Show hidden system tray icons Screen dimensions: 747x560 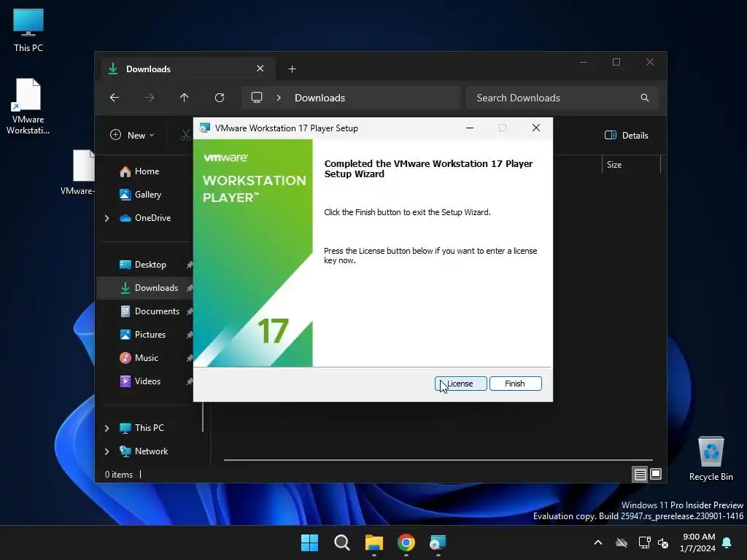[x=598, y=542]
